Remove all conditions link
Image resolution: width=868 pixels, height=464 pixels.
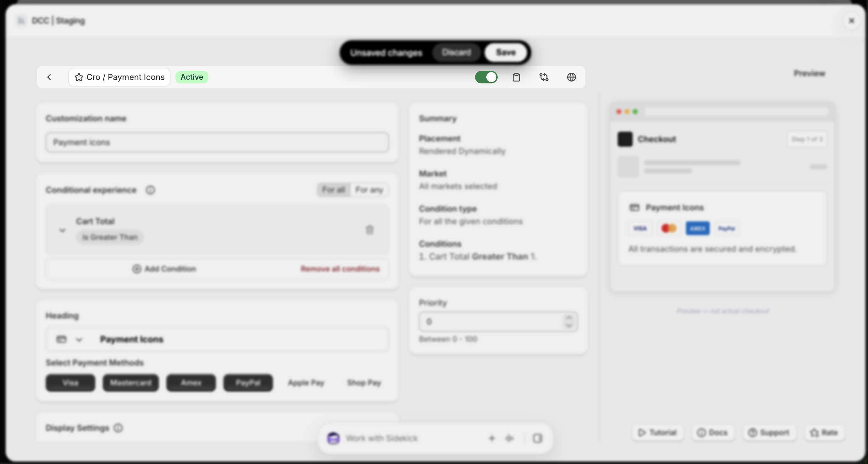coord(340,269)
